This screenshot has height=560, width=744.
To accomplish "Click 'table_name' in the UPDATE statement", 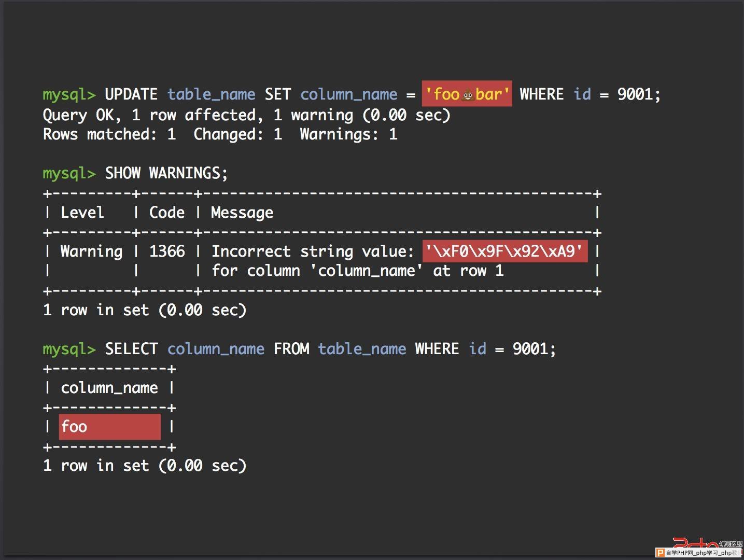I will pyautogui.click(x=211, y=95).
